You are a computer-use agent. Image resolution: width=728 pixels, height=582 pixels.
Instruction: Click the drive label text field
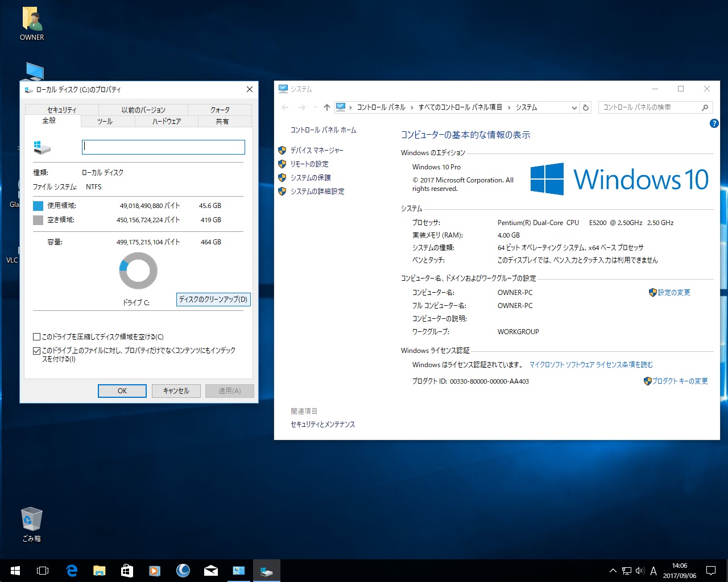(x=163, y=147)
